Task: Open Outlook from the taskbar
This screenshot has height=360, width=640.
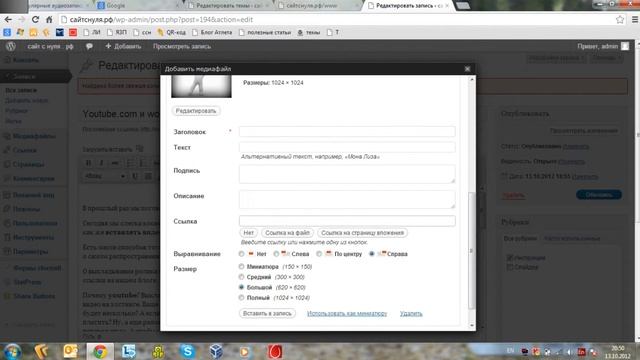Action: (70, 351)
